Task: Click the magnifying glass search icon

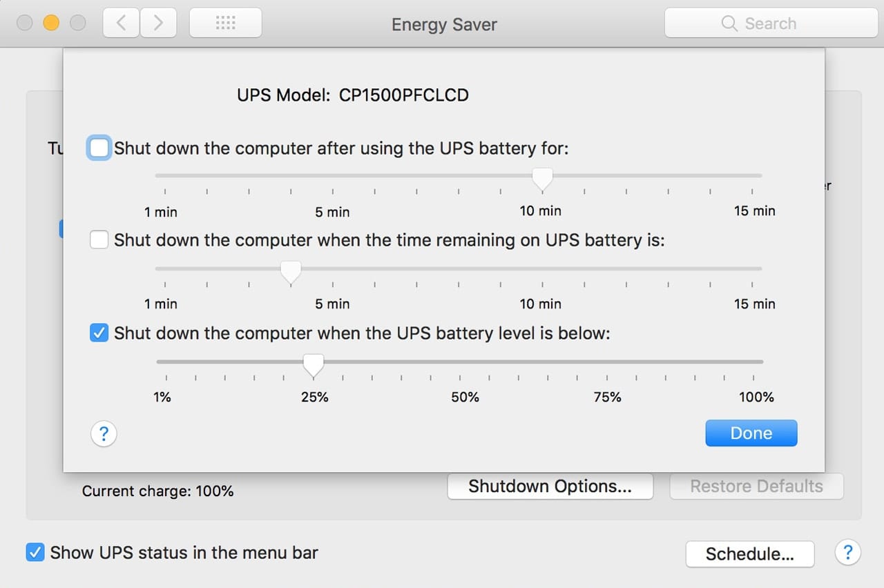Action: pos(729,23)
